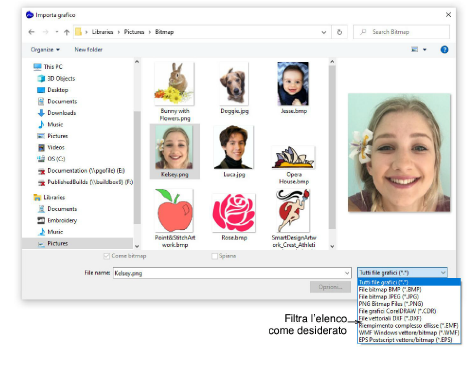Click the file list scrollbar down arrow
This screenshot has width=475, height=365.
332,246
